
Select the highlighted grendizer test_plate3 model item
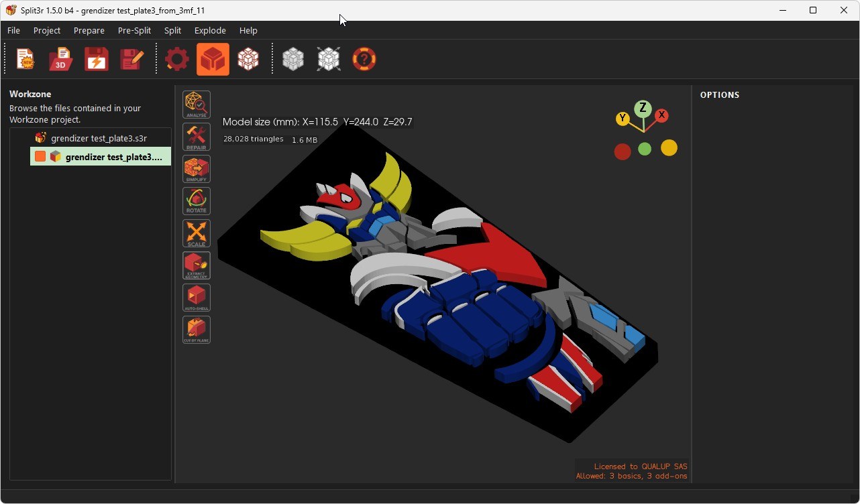[x=101, y=157]
